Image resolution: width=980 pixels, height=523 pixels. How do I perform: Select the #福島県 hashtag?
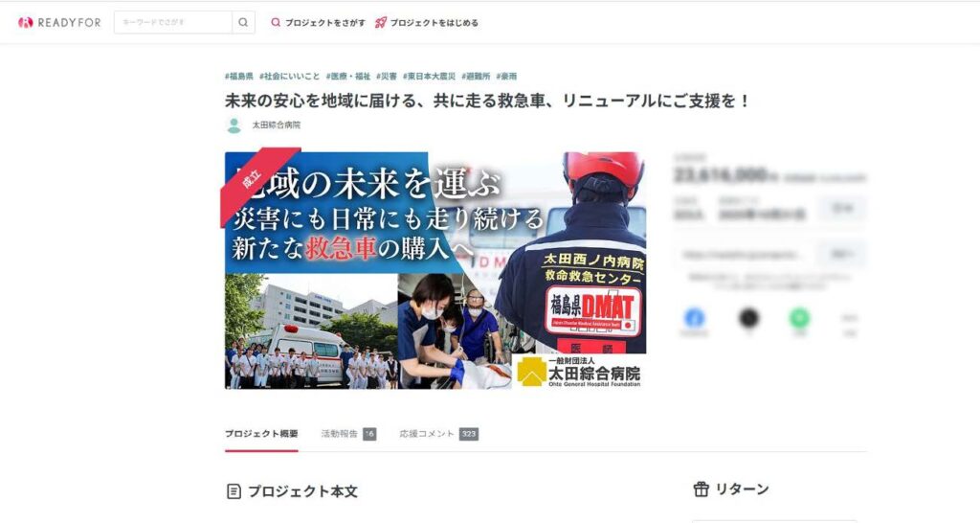point(239,77)
